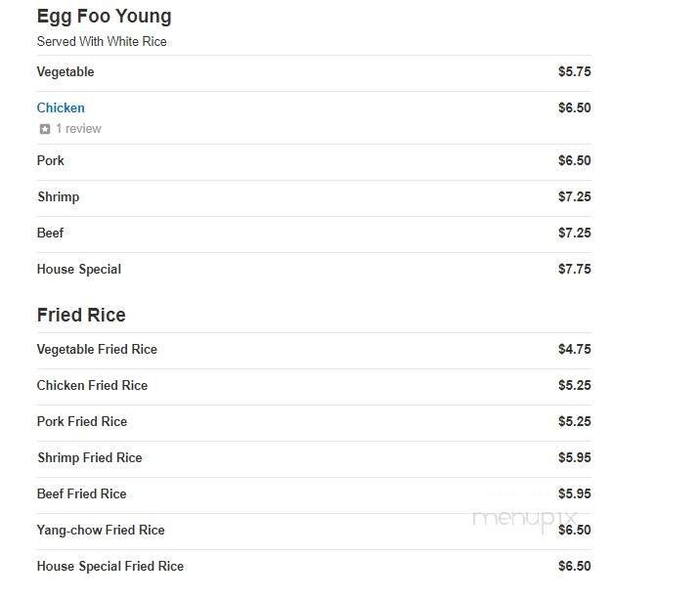Select the Yang-chow Fried Rice item

click(x=101, y=530)
